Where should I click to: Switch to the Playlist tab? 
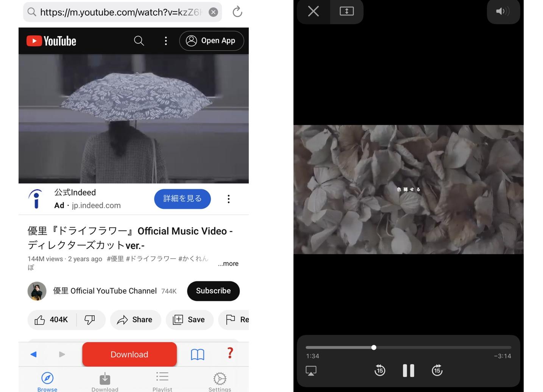pyautogui.click(x=162, y=381)
